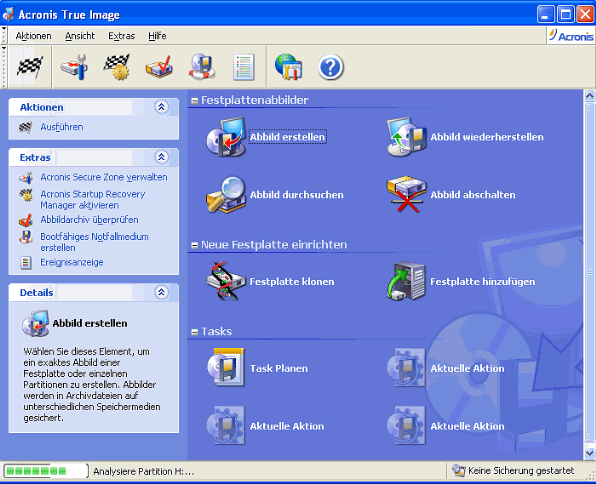Click the Startup Recovery Manager toolbar icon
Image resolution: width=596 pixels, height=484 pixels.
[x=117, y=67]
